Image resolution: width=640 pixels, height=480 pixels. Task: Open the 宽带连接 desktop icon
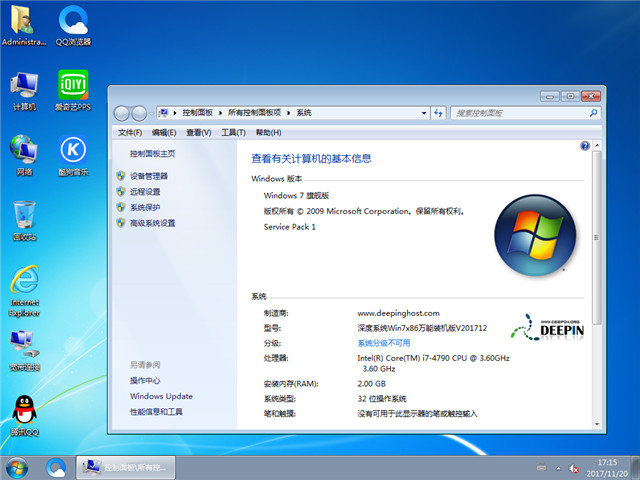click(24, 351)
